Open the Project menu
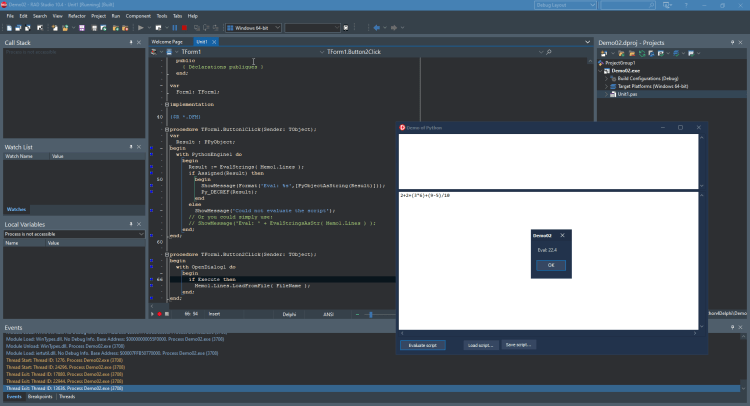Viewport: 750px width, 406px height. (x=99, y=16)
